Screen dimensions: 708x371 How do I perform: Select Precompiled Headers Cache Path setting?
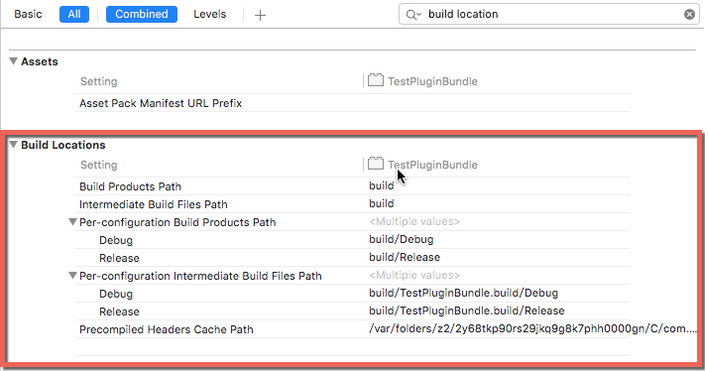tap(166, 329)
